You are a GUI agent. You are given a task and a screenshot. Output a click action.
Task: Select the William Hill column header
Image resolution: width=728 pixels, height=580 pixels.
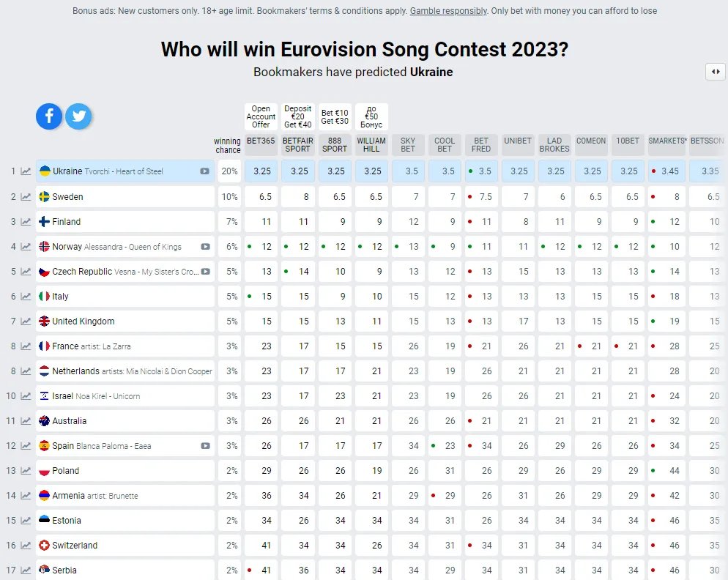pos(371,144)
